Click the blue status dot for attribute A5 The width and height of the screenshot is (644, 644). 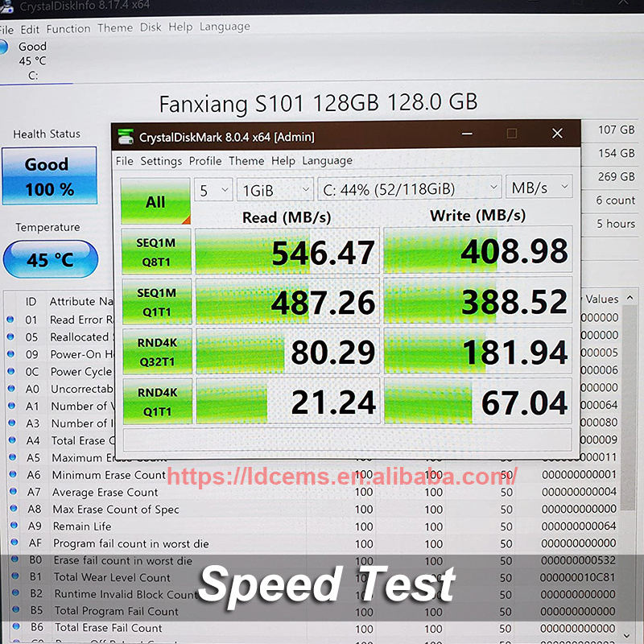(x=13, y=456)
